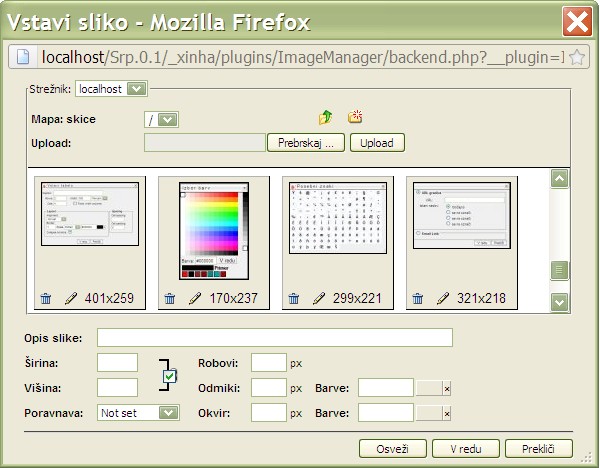Screen dimensions: 600x468
Task: Open the Mapa folder path dropdown
Action: 167,119
